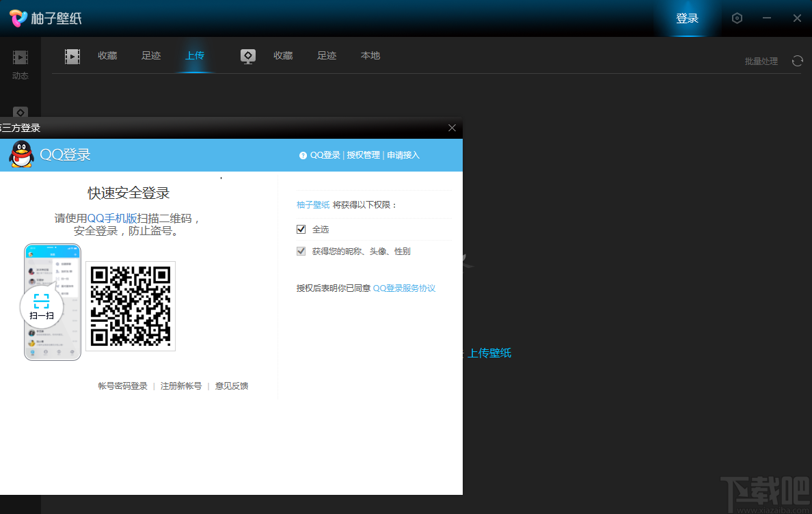Viewport: 812px width, 514px height.
Task: Switch to the 收藏 tab
Action: tap(107, 55)
